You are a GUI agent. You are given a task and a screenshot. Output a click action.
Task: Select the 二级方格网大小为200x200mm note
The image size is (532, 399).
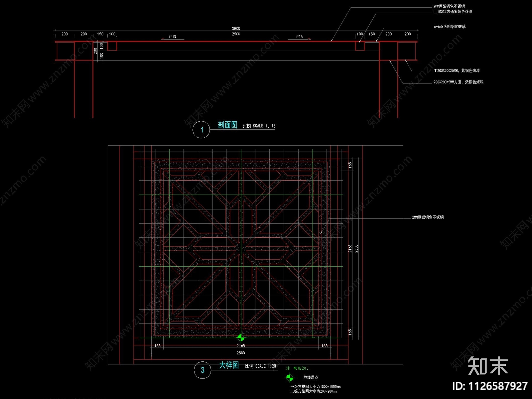pyautogui.click(x=314, y=391)
